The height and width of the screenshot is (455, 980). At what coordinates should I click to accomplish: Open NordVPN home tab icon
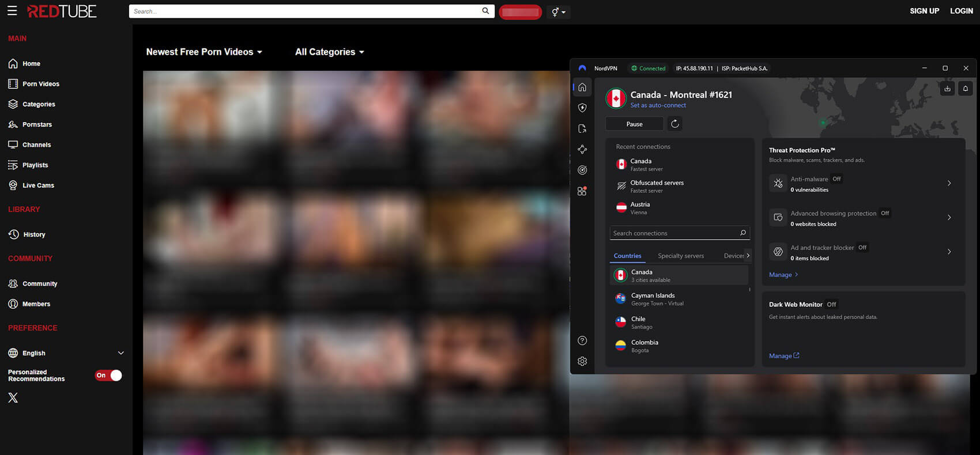582,87
